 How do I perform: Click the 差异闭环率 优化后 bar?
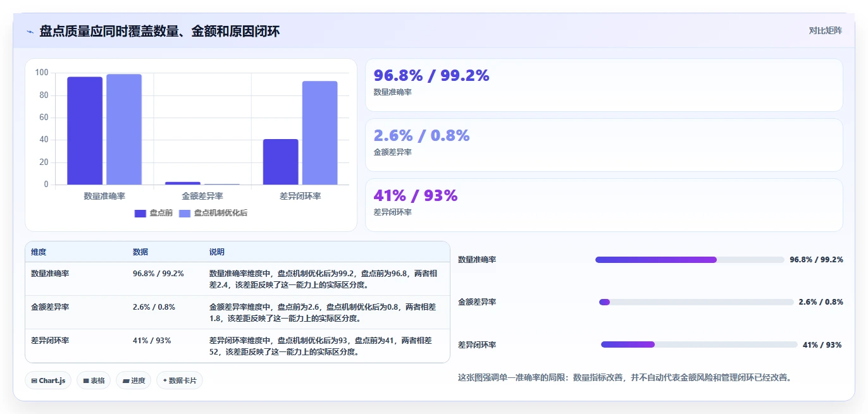tap(319, 133)
